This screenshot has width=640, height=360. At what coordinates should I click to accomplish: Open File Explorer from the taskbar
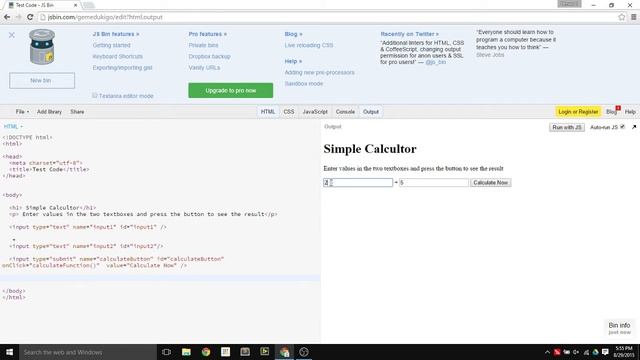186,352
